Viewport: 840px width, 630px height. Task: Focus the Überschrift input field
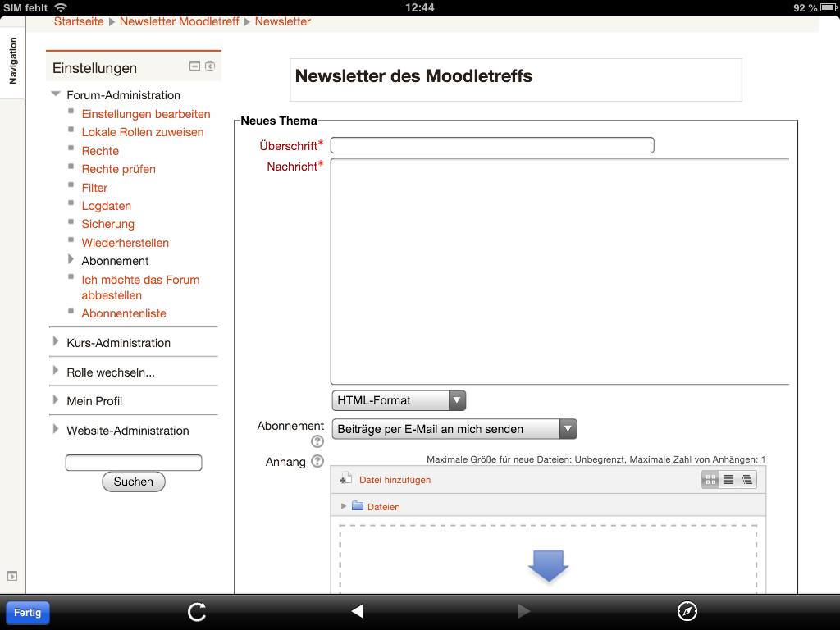click(x=492, y=145)
